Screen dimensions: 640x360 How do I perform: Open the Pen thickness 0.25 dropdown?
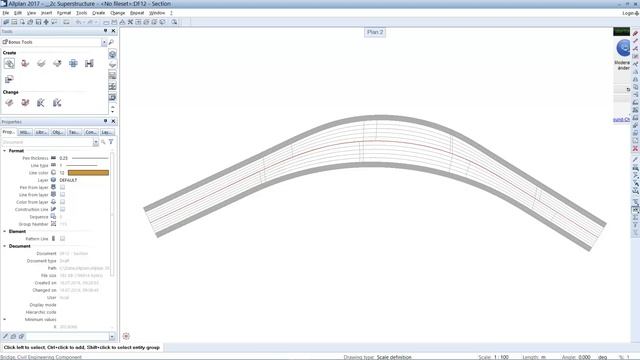tap(84, 158)
